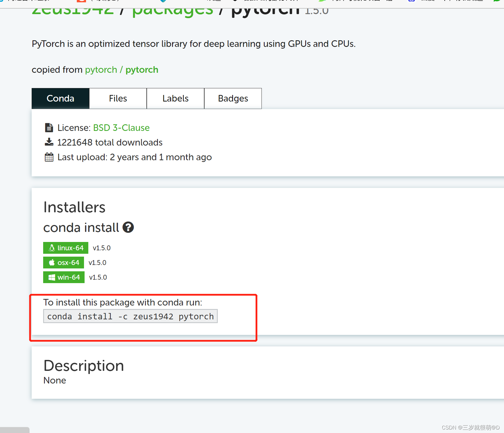The width and height of the screenshot is (504, 433).
Task: Click the conda install help question icon
Action: click(x=128, y=227)
